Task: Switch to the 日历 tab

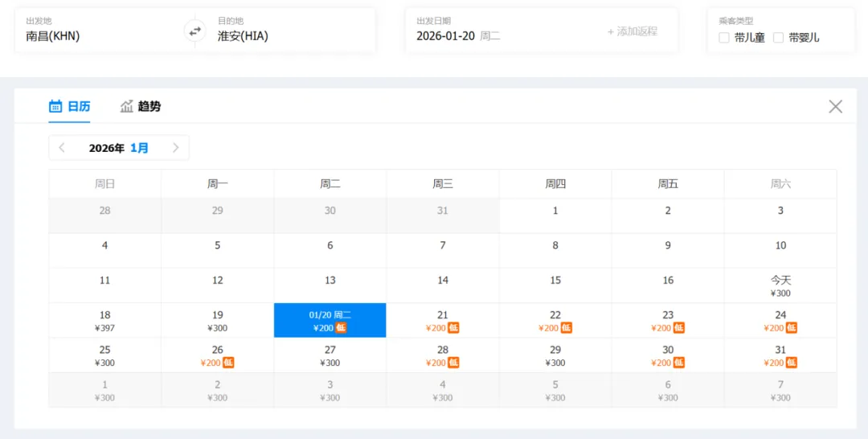Action: (x=70, y=106)
